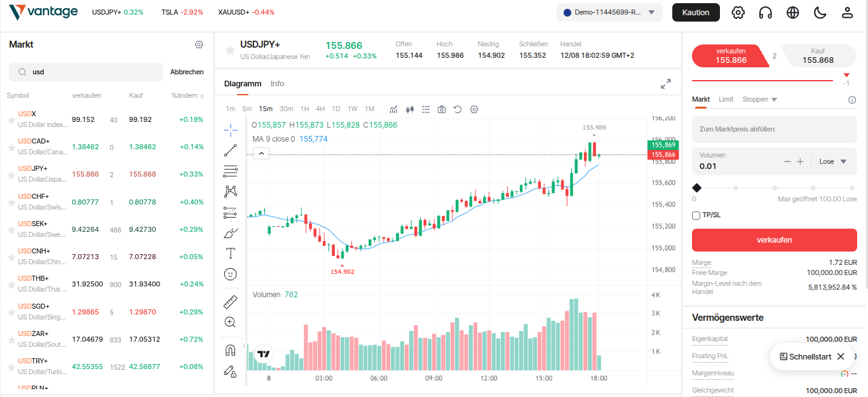
Task: Select the text annotation tool
Action: click(x=230, y=253)
